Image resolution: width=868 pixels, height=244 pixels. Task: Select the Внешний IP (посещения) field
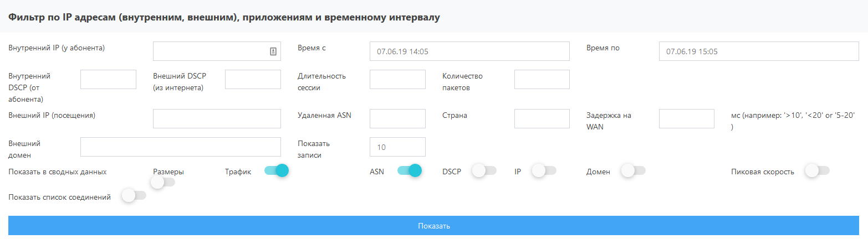(217, 119)
